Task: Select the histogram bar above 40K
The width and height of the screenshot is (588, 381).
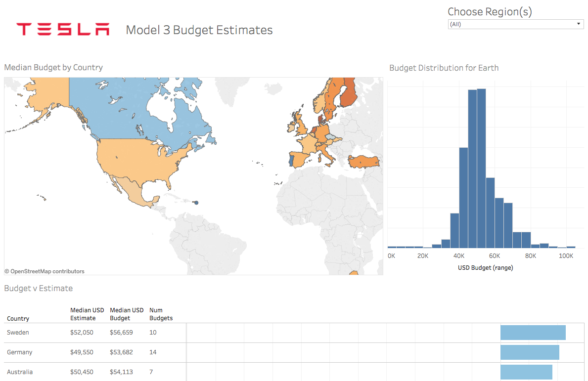Action: 463,198
